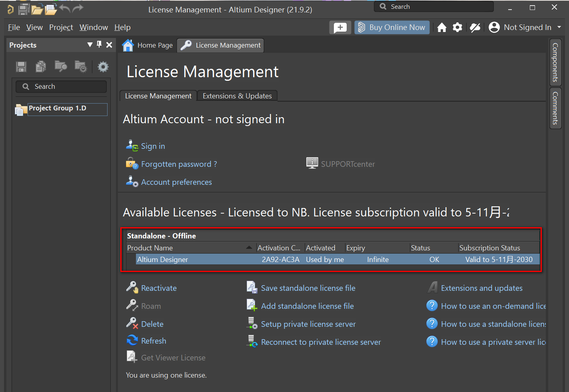
Task: Click the Get Viewer License link
Action: (173, 358)
